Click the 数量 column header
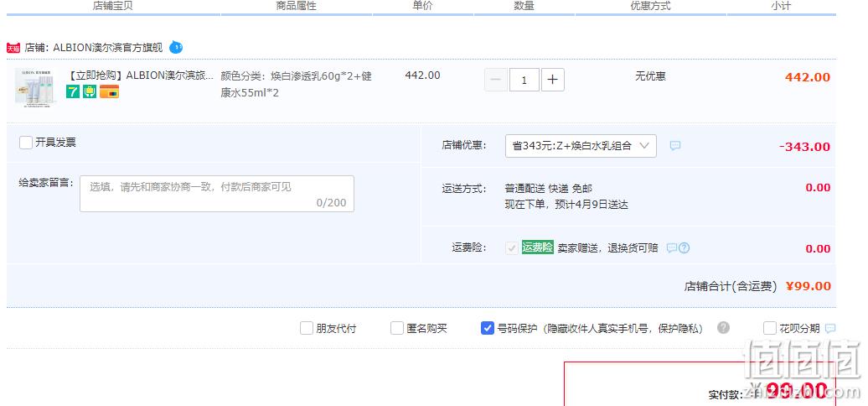The image size is (868, 406). [x=524, y=6]
